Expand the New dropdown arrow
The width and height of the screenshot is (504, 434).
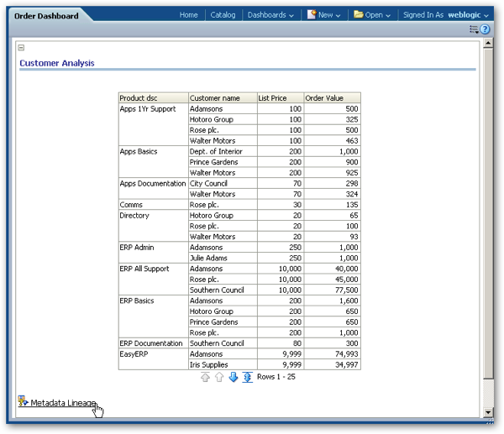click(x=338, y=15)
